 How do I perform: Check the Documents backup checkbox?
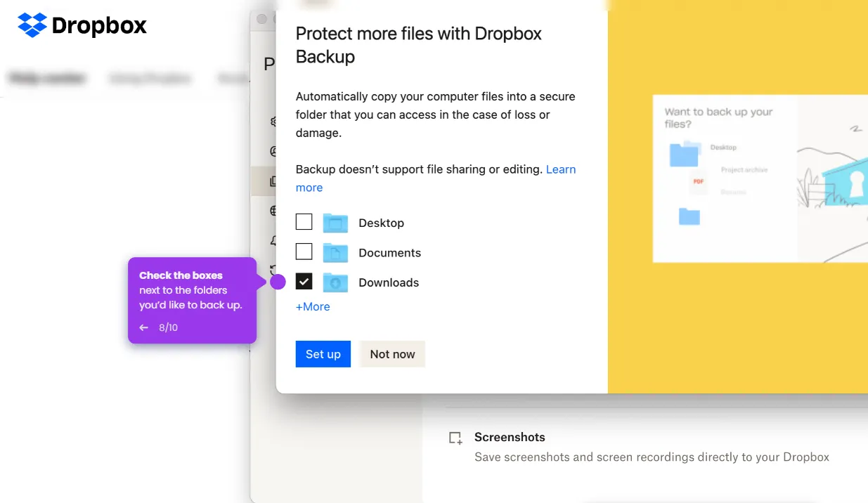(304, 251)
